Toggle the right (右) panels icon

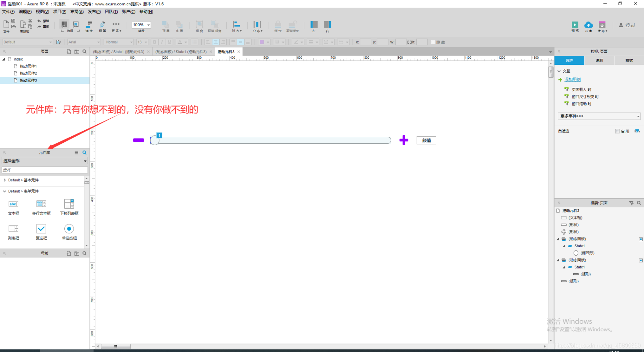[x=327, y=25]
